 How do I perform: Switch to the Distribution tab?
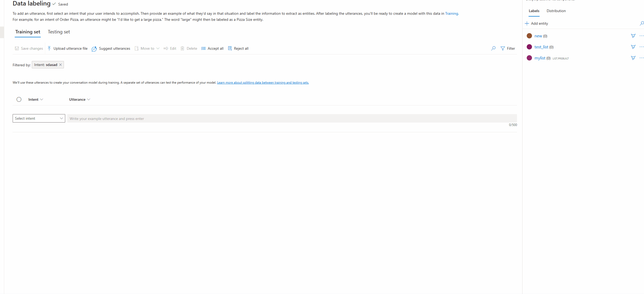pos(556,11)
